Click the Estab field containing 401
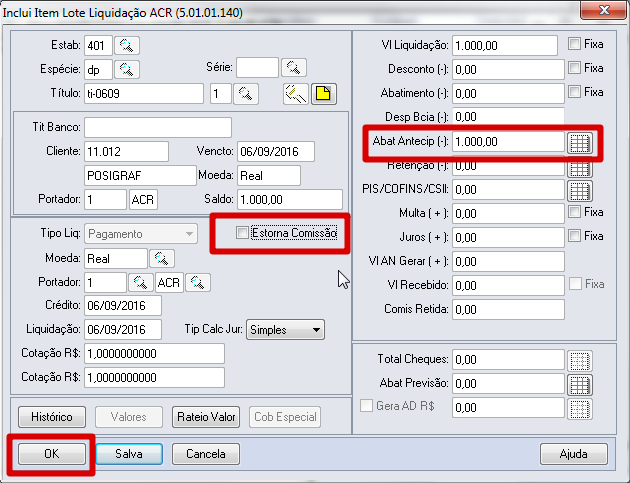 tap(98, 45)
